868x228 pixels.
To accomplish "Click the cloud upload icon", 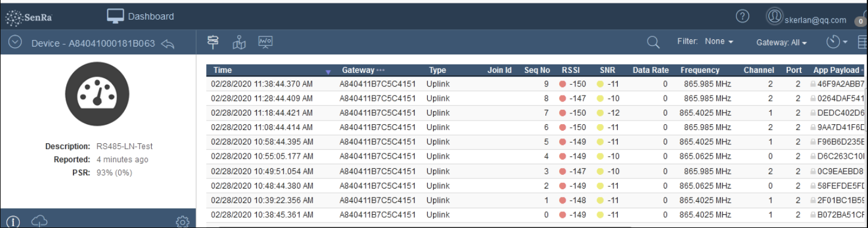I will pyautogui.click(x=39, y=221).
